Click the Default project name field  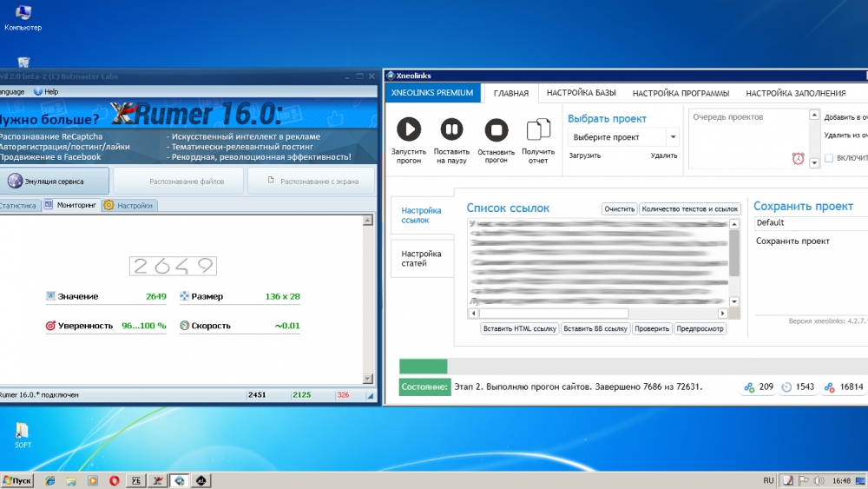click(x=811, y=222)
